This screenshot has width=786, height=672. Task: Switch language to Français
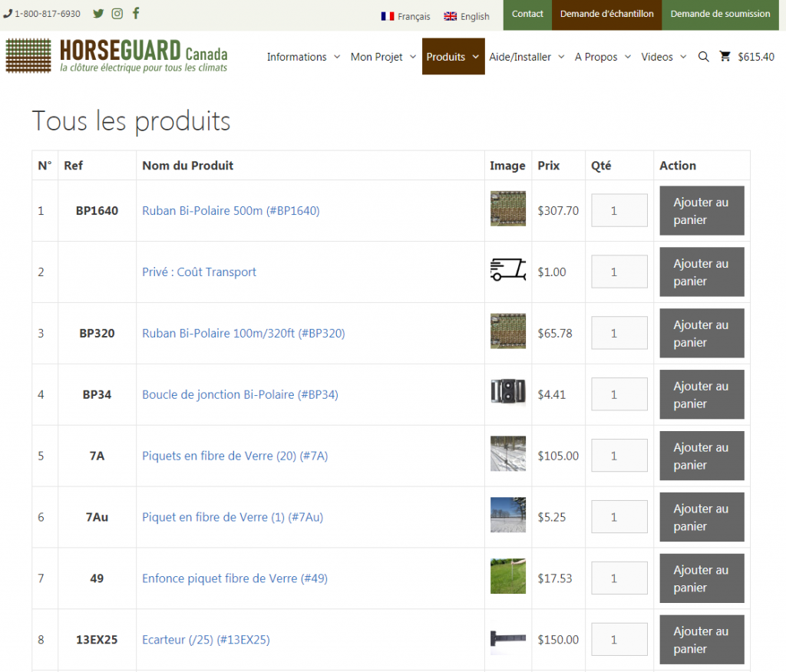coord(405,16)
